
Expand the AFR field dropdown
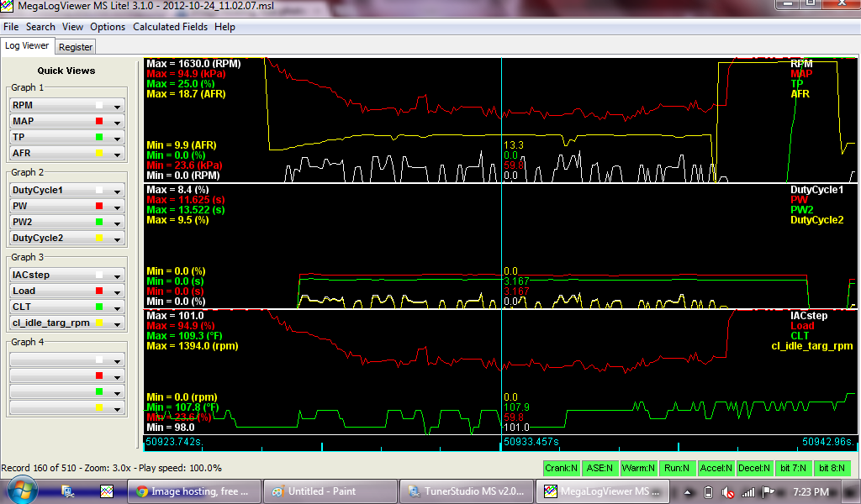pyautogui.click(x=117, y=154)
